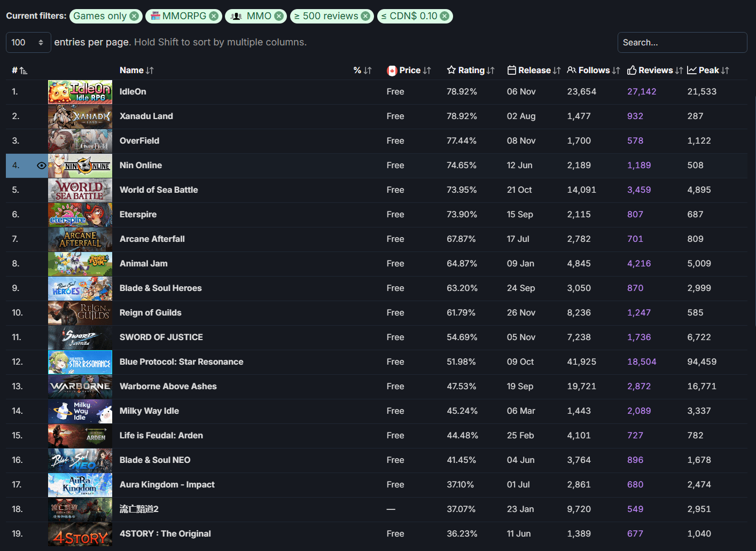Click IdleOn's 27,142 reviews count
The height and width of the screenshot is (551, 756).
point(642,92)
